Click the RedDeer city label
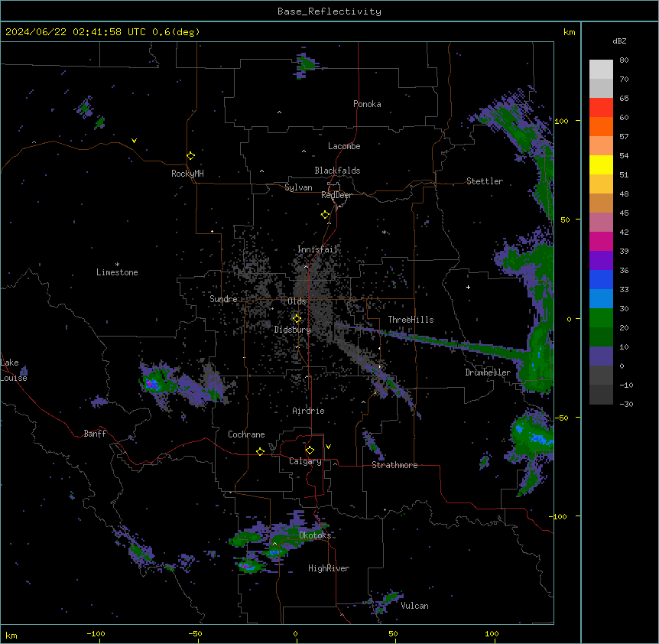 (x=336, y=195)
